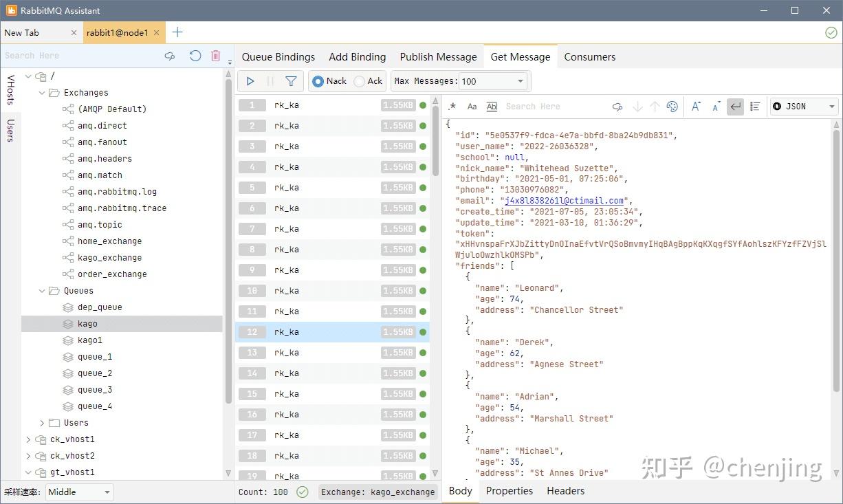843x504 pixels.
Task: Open the JSON format dropdown
Action: (803, 107)
